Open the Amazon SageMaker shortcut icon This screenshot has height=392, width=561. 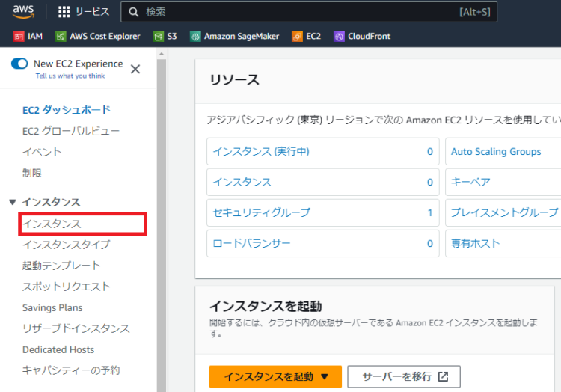click(195, 37)
